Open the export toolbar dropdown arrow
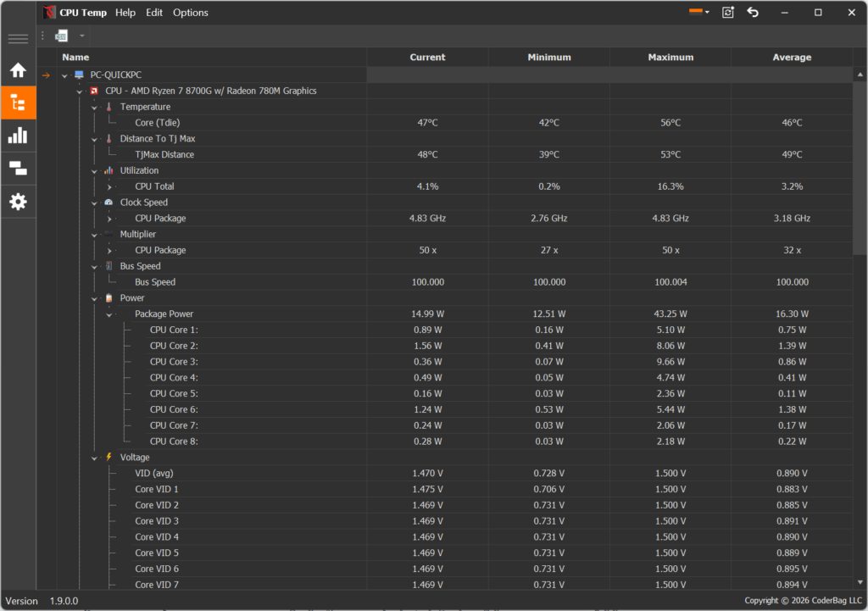Screen dimensions: 868x611 pyautogui.click(x=82, y=36)
